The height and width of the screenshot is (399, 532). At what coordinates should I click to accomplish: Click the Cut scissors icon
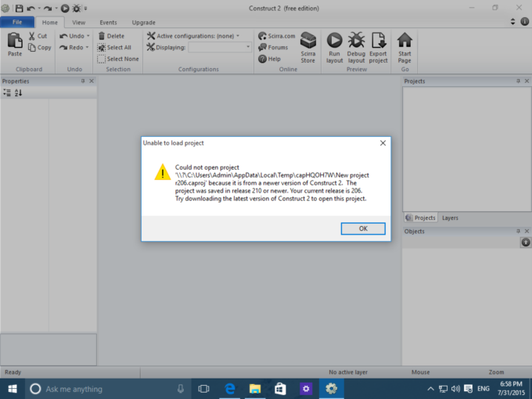32,36
